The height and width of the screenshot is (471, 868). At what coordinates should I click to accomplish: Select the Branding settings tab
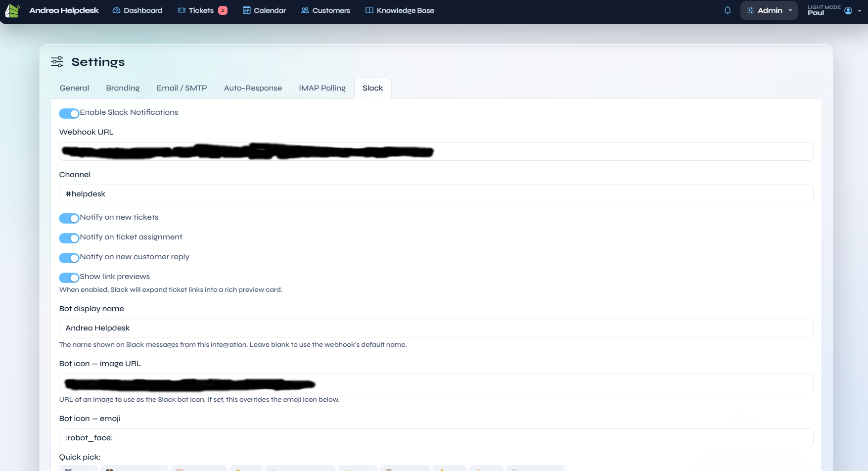click(123, 88)
